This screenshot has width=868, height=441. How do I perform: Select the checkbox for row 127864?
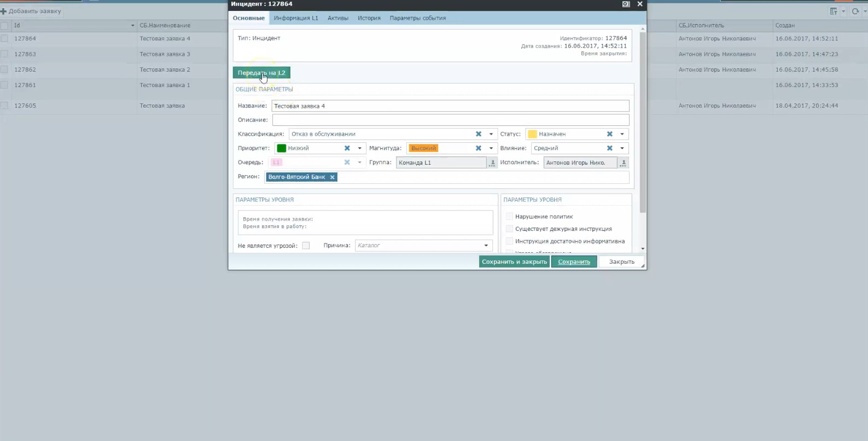coord(4,39)
